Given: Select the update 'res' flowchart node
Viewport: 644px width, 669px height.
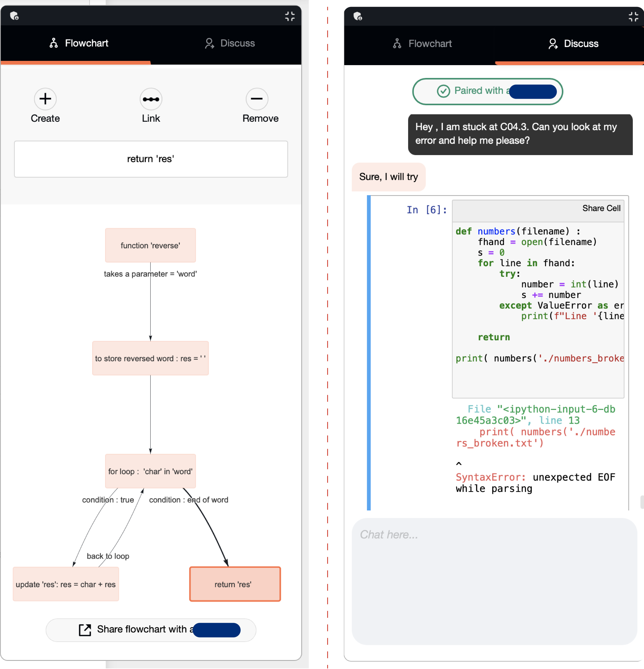Looking at the screenshot, I should (x=66, y=584).
